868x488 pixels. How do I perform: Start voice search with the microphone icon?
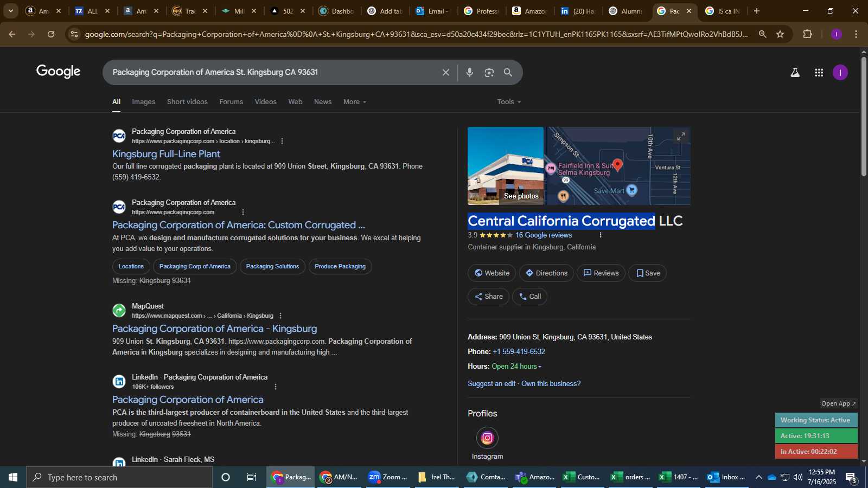pyautogui.click(x=470, y=73)
